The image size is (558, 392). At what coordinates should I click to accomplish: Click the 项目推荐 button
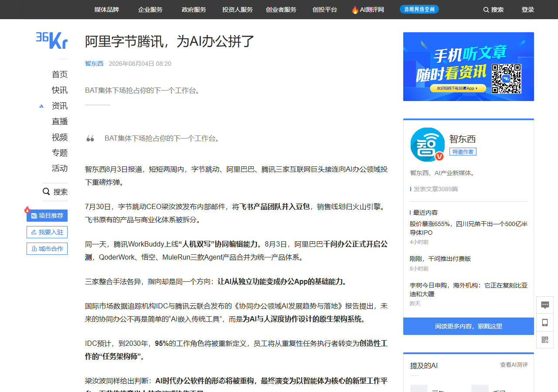pyautogui.click(x=47, y=216)
